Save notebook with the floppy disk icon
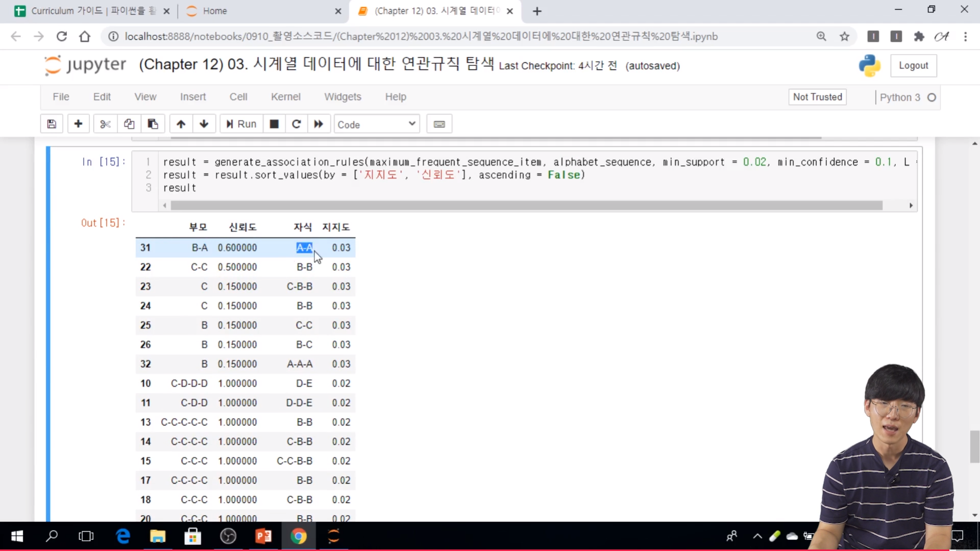This screenshot has width=980, height=551. point(52,124)
